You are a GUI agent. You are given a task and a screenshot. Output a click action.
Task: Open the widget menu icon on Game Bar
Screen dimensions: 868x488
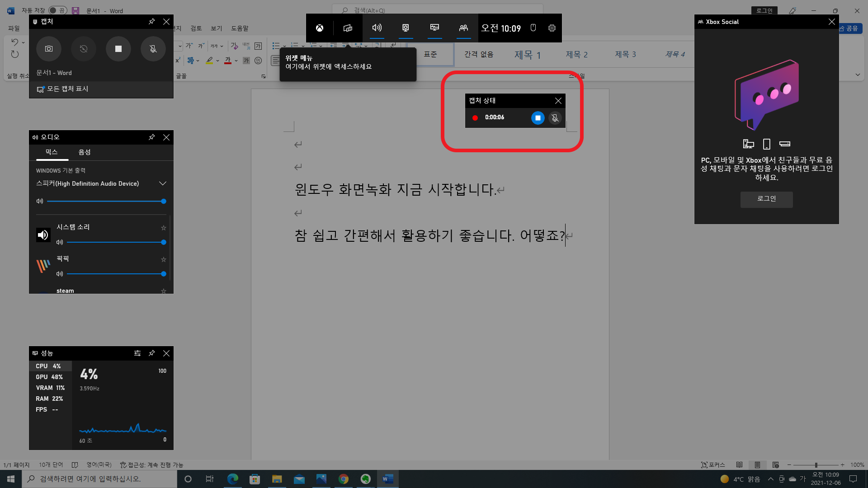348,28
